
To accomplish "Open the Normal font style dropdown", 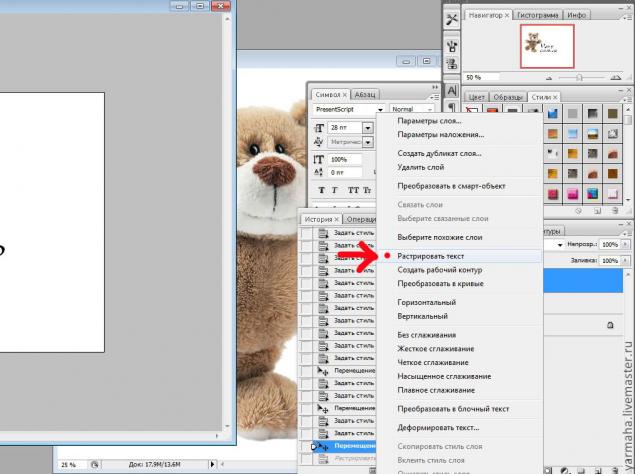I will (430, 109).
